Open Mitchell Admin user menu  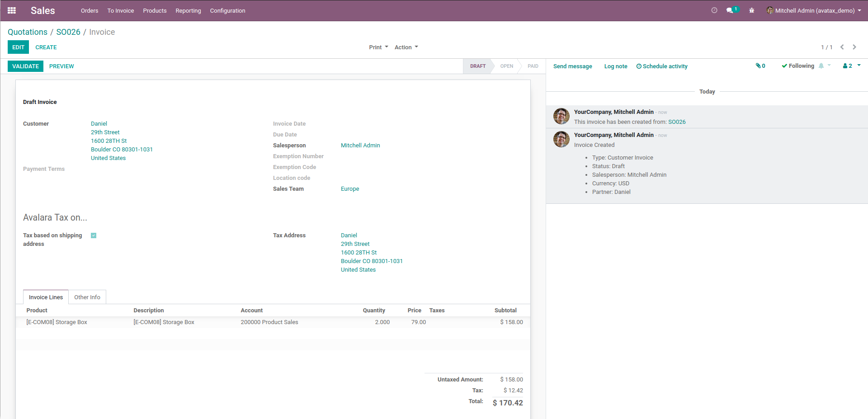pyautogui.click(x=814, y=10)
